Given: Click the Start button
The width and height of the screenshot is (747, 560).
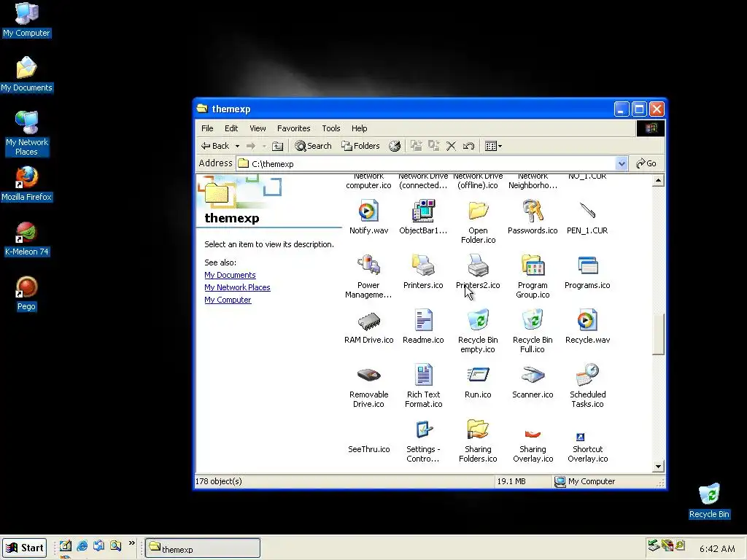Looking at the screenshot, I should pyautogui.click(x=25, y=548).
